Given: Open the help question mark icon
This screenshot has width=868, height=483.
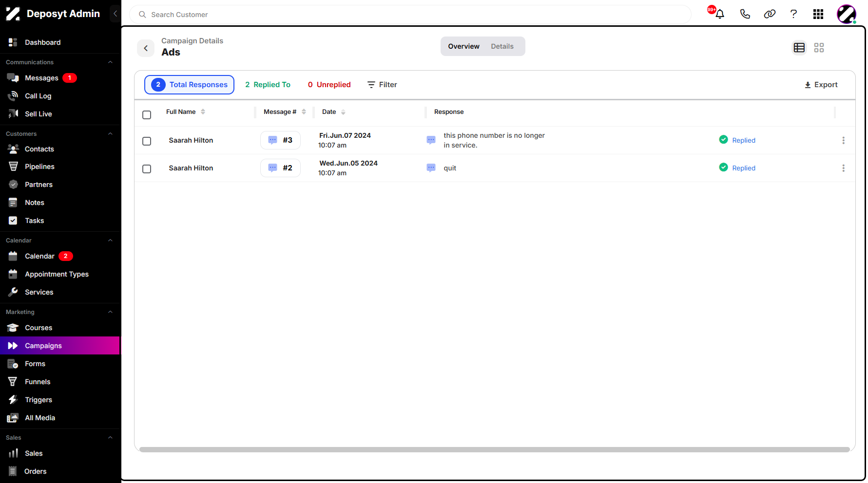Looking at the screenshot, I should 793,14.
